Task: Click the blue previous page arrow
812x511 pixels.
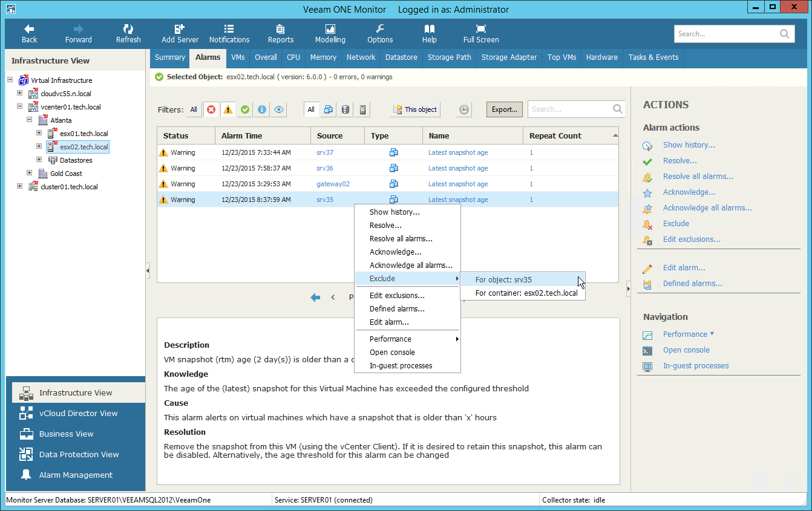Action: (x=315, y=297)
